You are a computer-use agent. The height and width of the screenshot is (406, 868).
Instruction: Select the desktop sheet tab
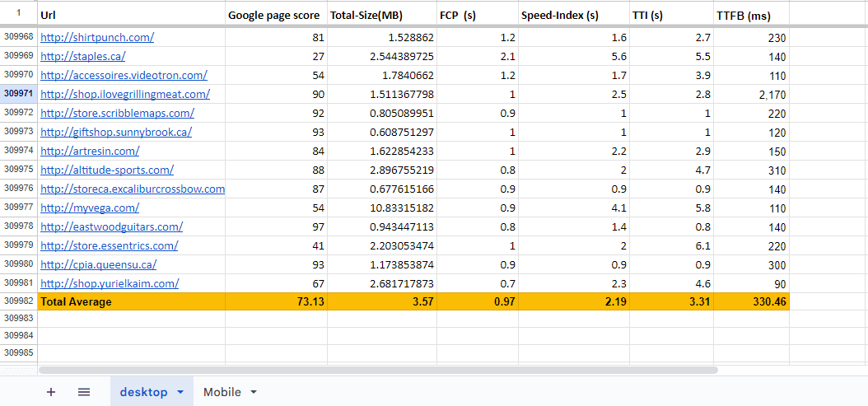(x=143, y=392)
